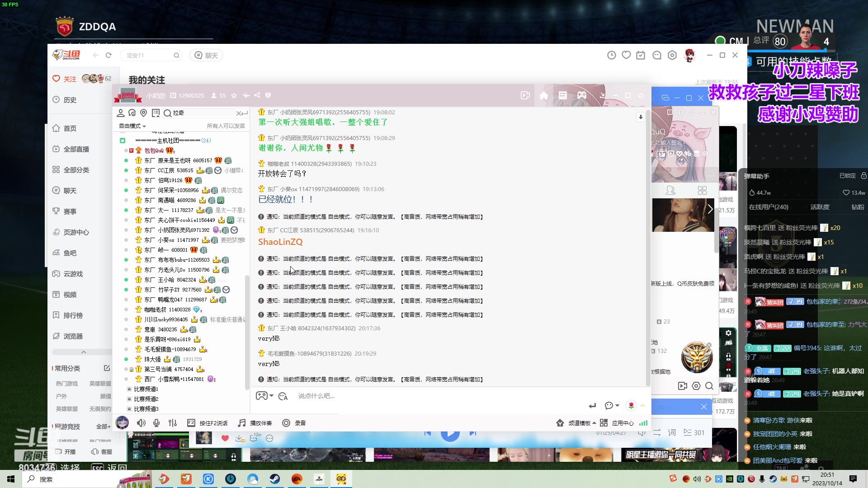Click the 播放伴奏 music button
Screen dimensions: 868x488
click(255, 423)
